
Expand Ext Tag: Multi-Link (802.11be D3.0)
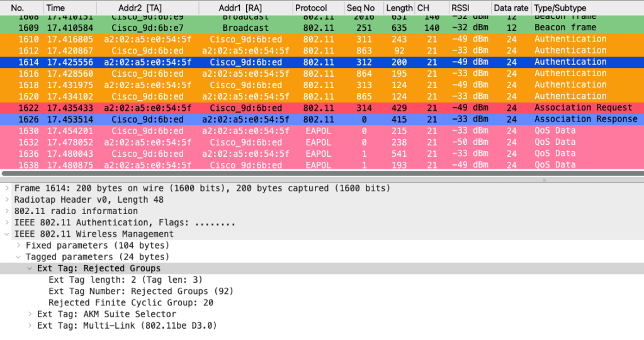(x=30, y=326)
